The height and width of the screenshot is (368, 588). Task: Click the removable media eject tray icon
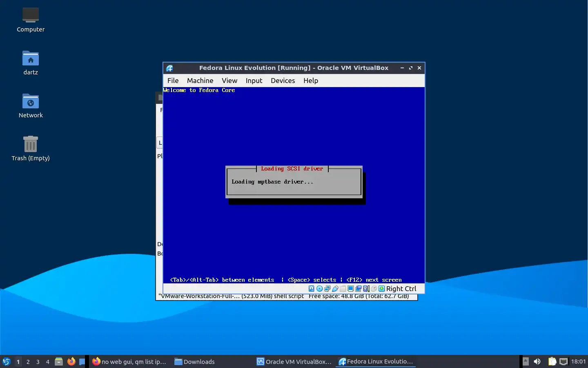(x=526, y=361)
